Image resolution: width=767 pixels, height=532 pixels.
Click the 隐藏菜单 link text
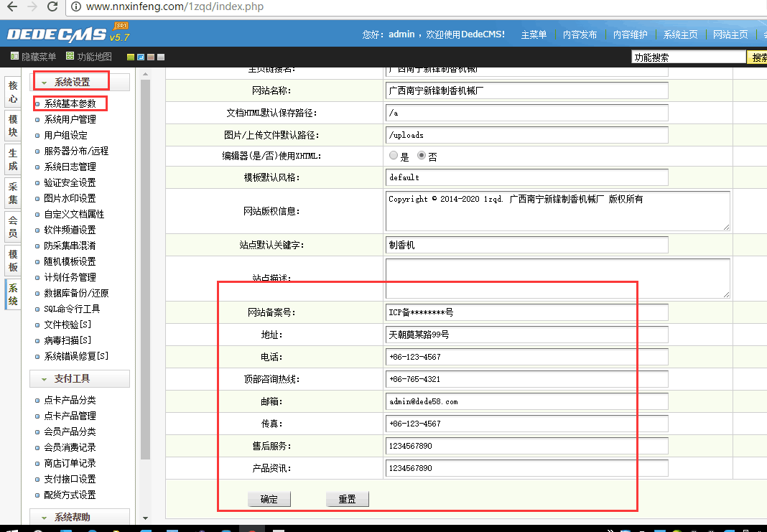coord(39,57)
